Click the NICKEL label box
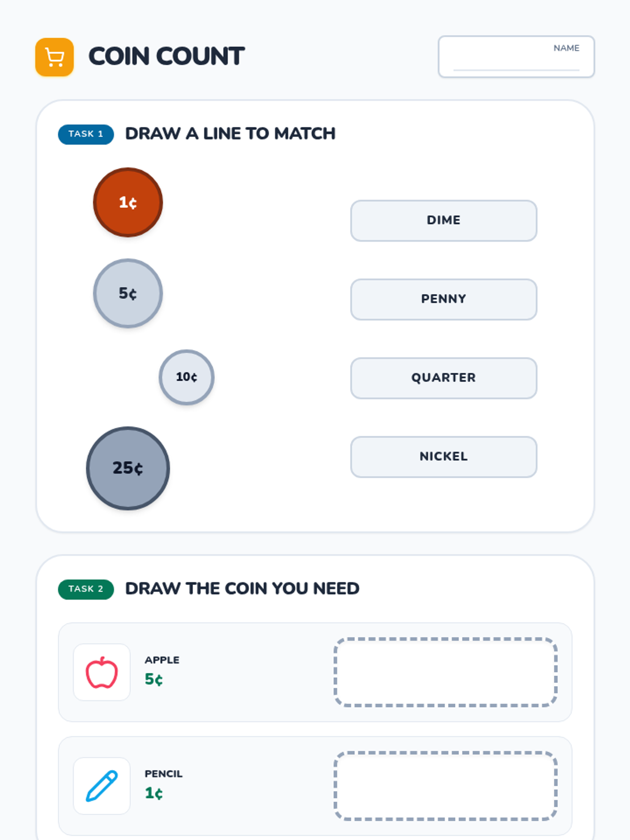Image resolution: width=630 pixels, height=840 pixels. tap(444, 457)
